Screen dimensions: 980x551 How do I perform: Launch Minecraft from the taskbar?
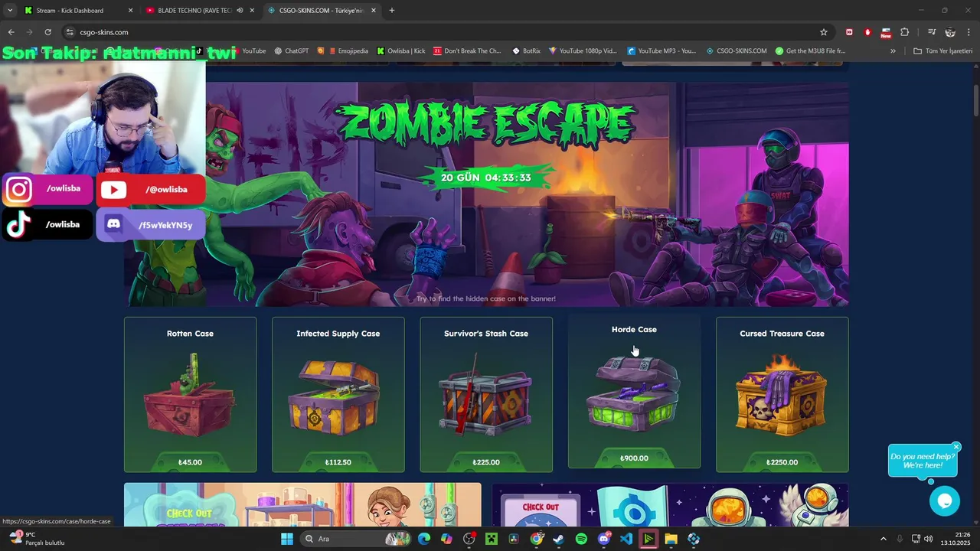click(491, 539)
